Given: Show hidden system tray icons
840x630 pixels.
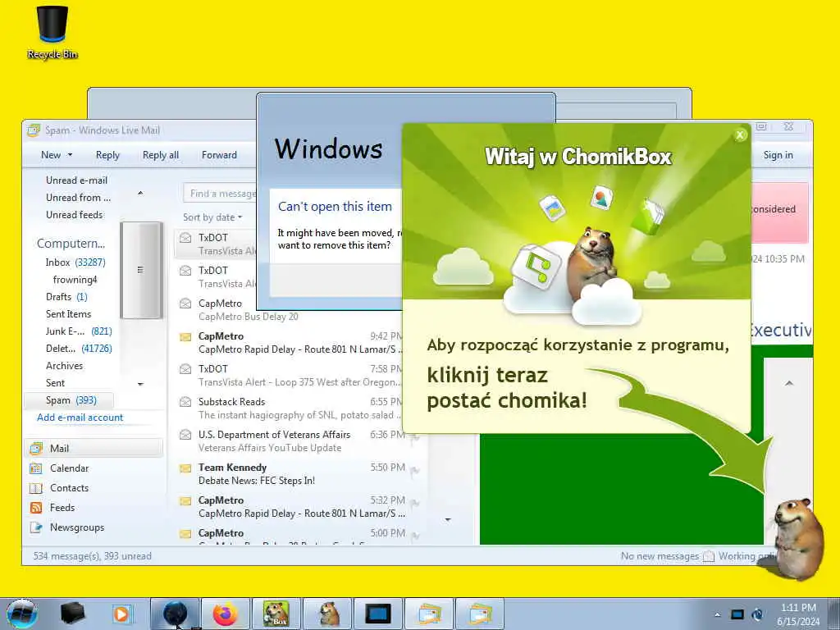Looking at the screenshot, I should [717, 614].
